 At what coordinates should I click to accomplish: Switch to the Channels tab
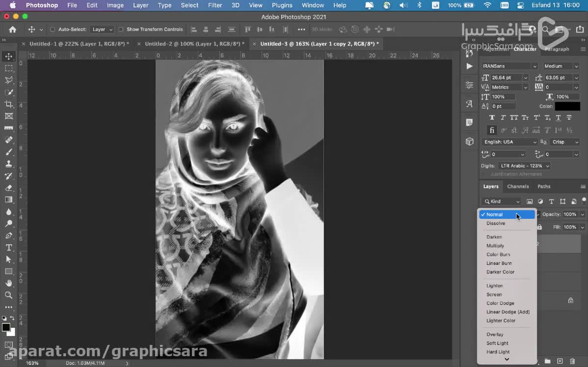coord(518,186)
